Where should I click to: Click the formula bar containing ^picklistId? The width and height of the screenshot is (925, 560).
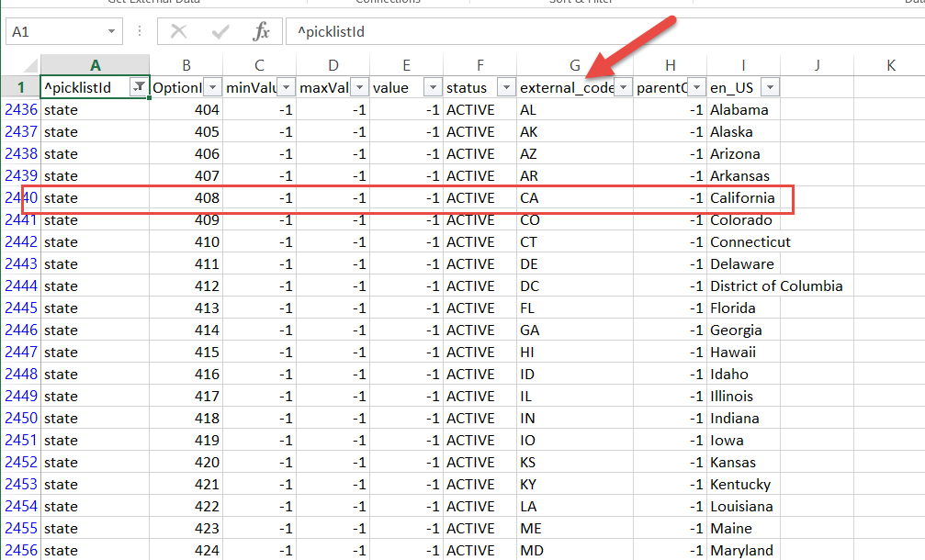[605, 31]
